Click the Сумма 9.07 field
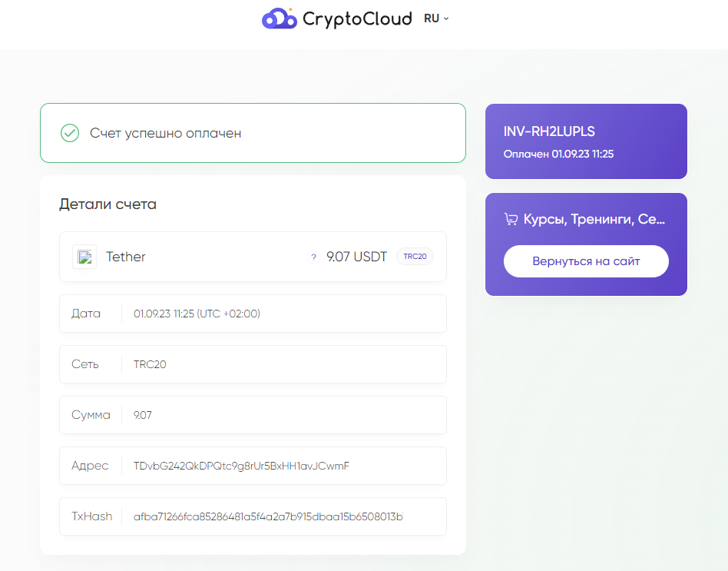Viewport: 728px width, 571px height. 253,415
